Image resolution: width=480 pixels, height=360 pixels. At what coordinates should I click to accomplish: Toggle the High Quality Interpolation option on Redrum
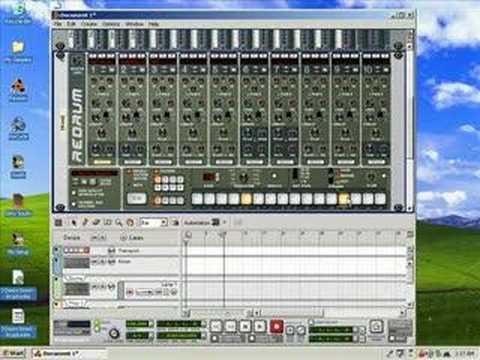(74, 193)
